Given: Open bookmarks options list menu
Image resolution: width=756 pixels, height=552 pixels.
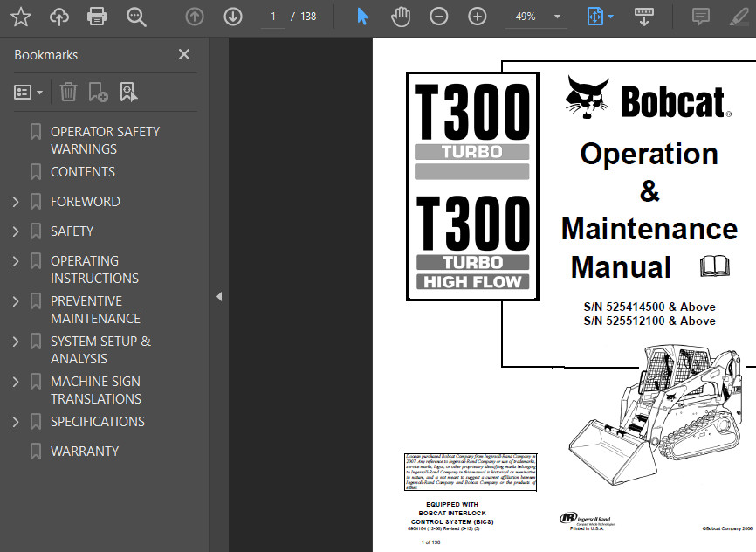Looking at the screenshot, I should [x=28, y=93].
